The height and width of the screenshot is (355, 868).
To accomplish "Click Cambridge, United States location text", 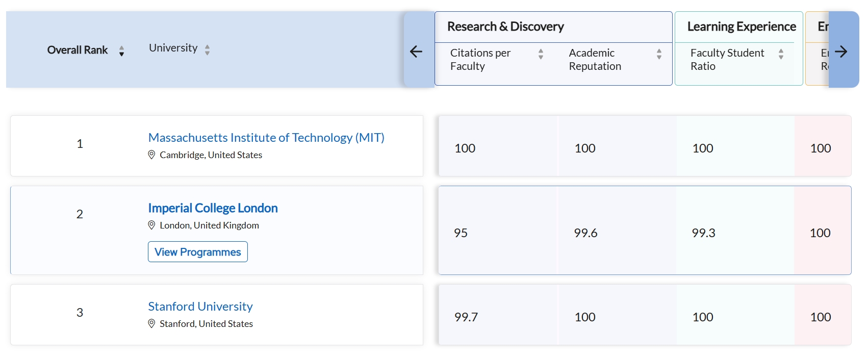I will click(211, 155).
